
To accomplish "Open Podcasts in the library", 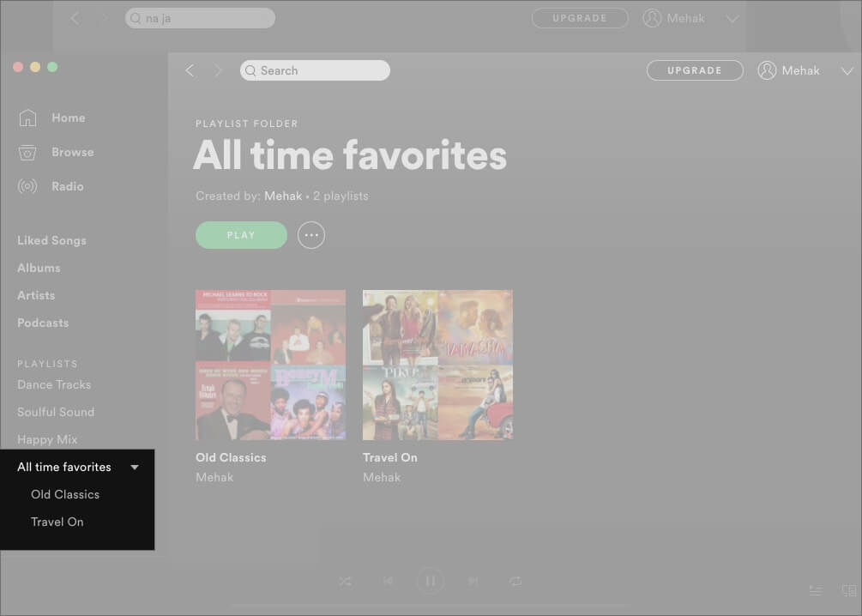I will point(43,323).
